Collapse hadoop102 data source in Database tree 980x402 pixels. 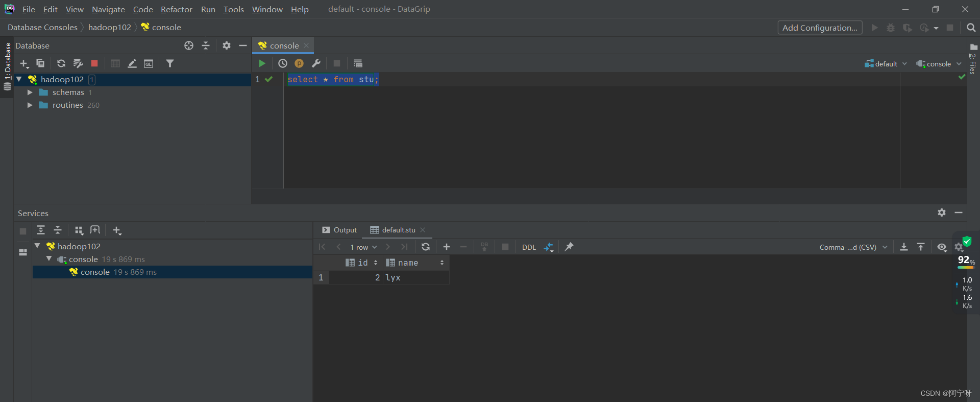pyautogui.click(x=19, y=79)
